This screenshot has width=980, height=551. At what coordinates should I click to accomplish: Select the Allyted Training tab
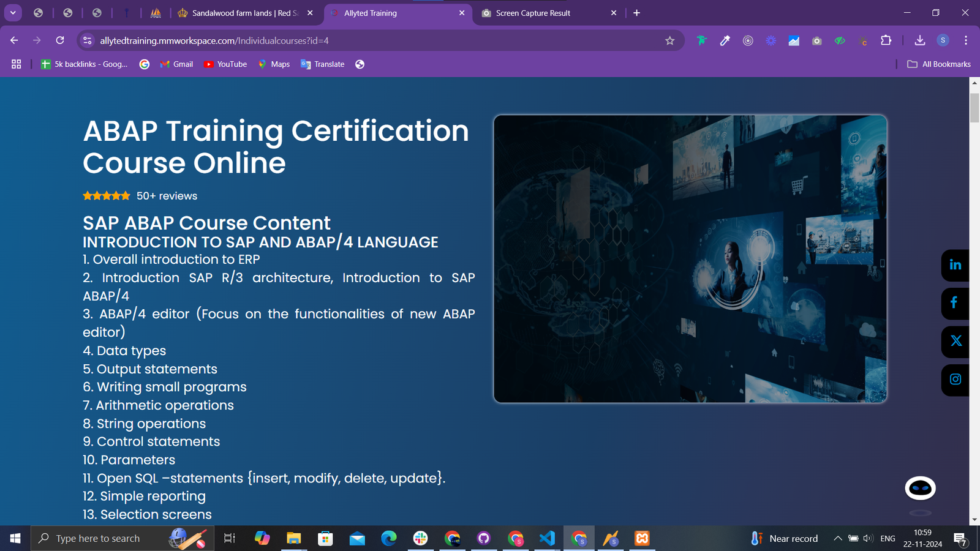[x=398, y=13]
